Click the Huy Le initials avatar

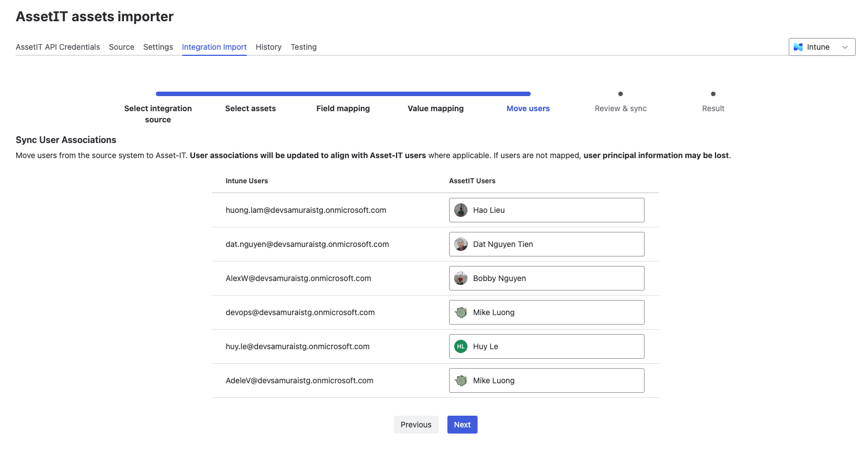pos(461,346)
